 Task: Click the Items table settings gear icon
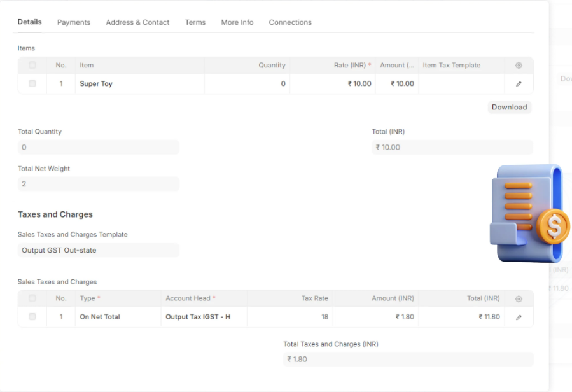point(519,66)
